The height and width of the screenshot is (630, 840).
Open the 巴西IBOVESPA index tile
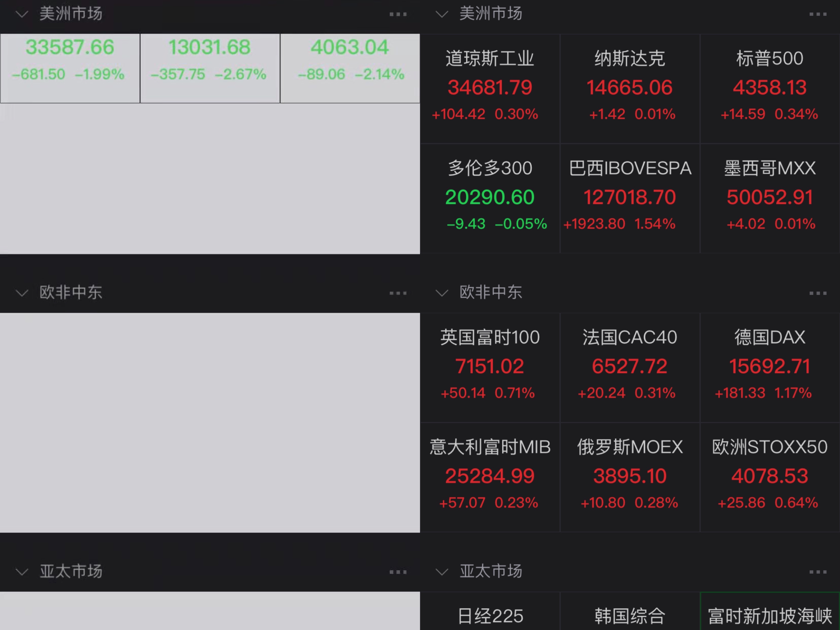[x=630, y=198]
